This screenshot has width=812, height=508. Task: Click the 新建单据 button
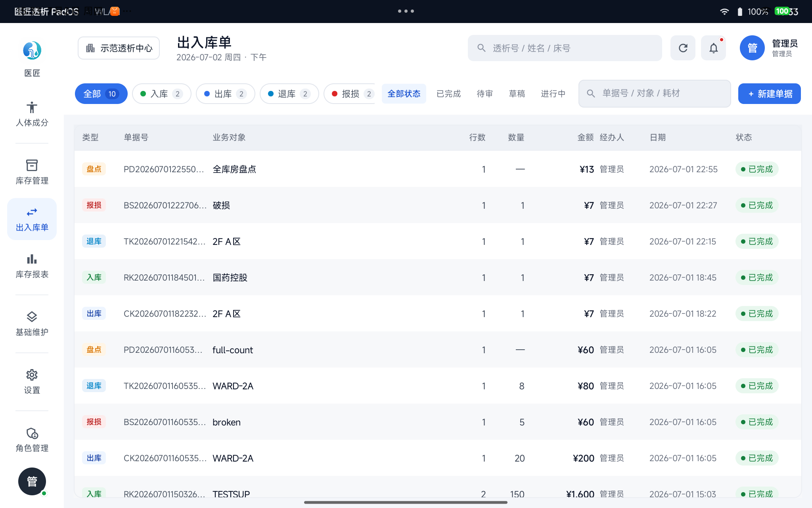pyautogui.click(x=769, y=94)
